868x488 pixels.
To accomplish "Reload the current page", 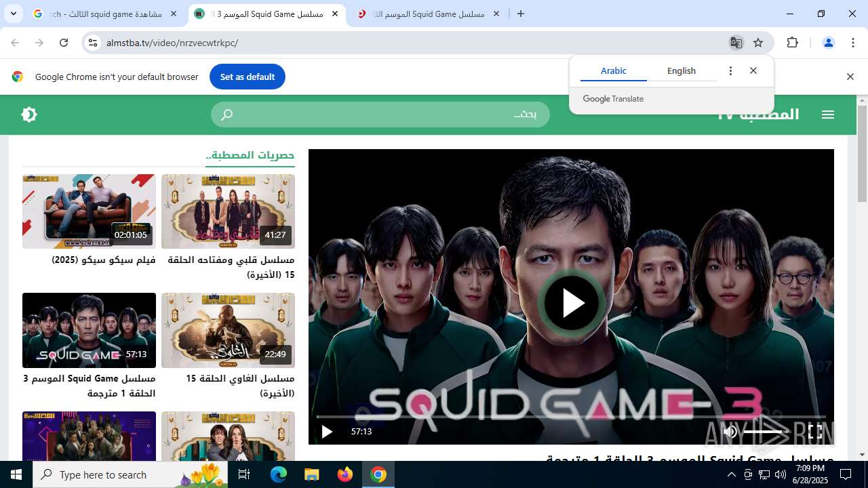I will (64, 43).
